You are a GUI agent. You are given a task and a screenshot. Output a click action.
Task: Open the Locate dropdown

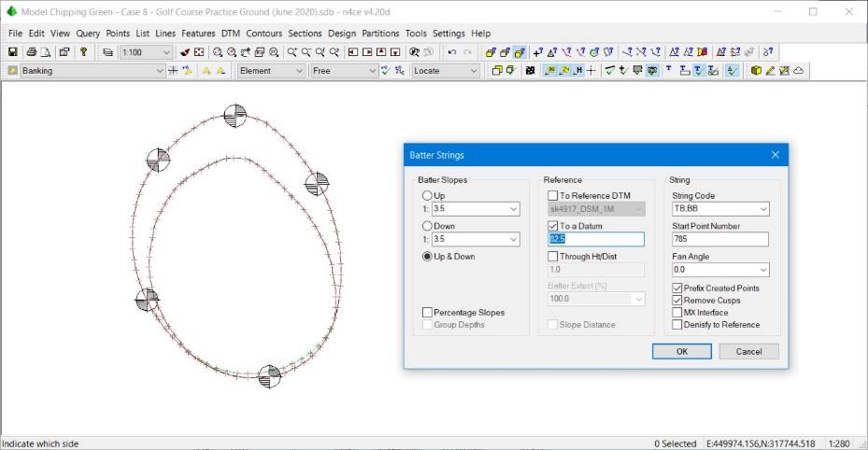[x=474, y=71]
